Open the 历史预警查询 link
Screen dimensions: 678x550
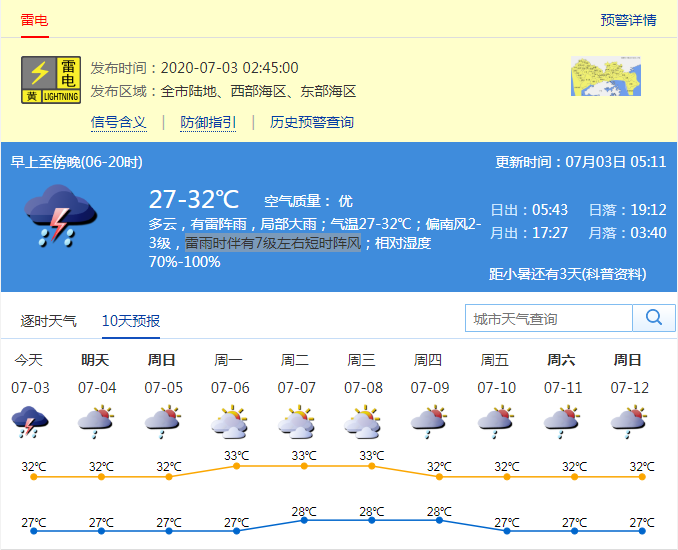[x=312, y=122]
